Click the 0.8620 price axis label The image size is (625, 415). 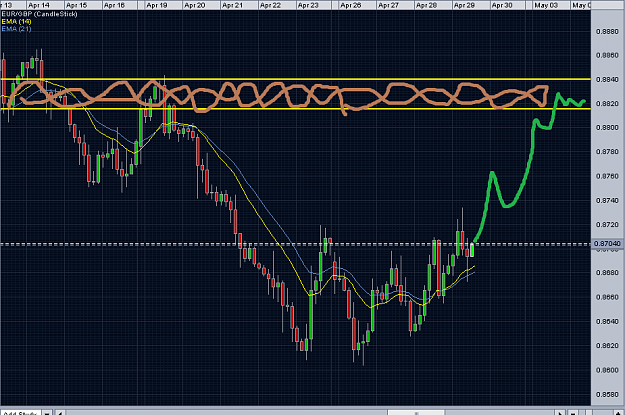tap(607, 346)
